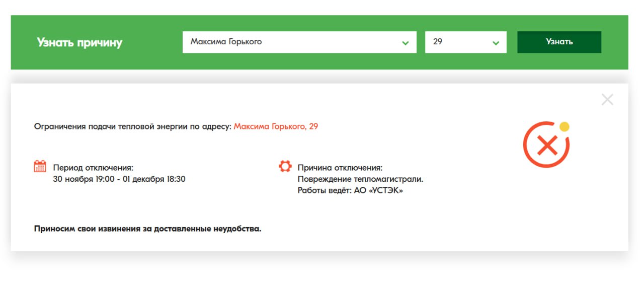Click the orange gear icon
Viewport: 644px width, 281px height.
click(285, 166)
